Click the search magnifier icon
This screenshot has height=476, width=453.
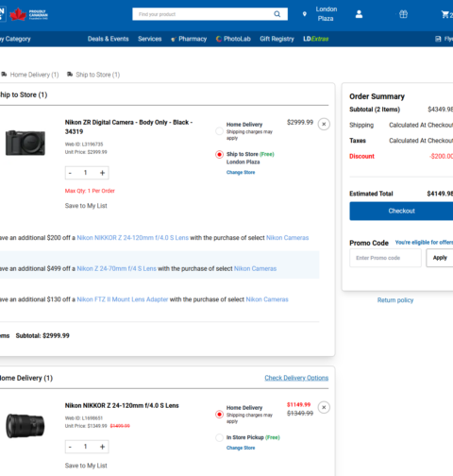(x=277, y=14)
